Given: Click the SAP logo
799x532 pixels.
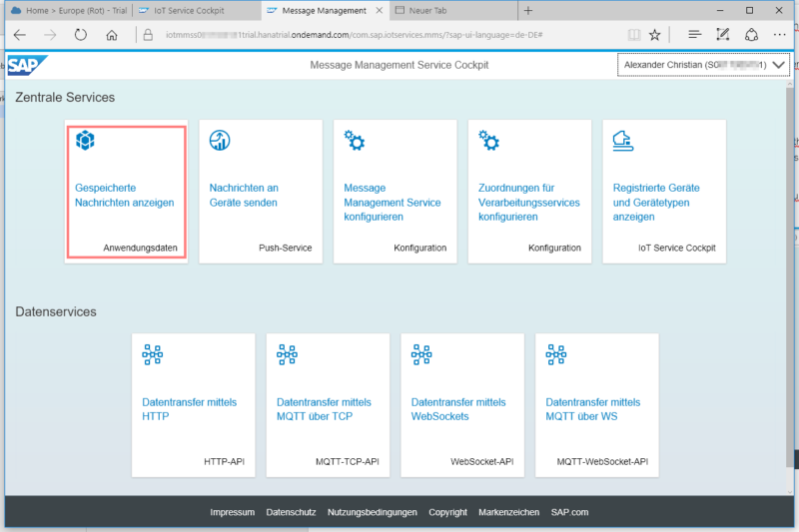Looking at the screenshot, I should click(27, 65).
